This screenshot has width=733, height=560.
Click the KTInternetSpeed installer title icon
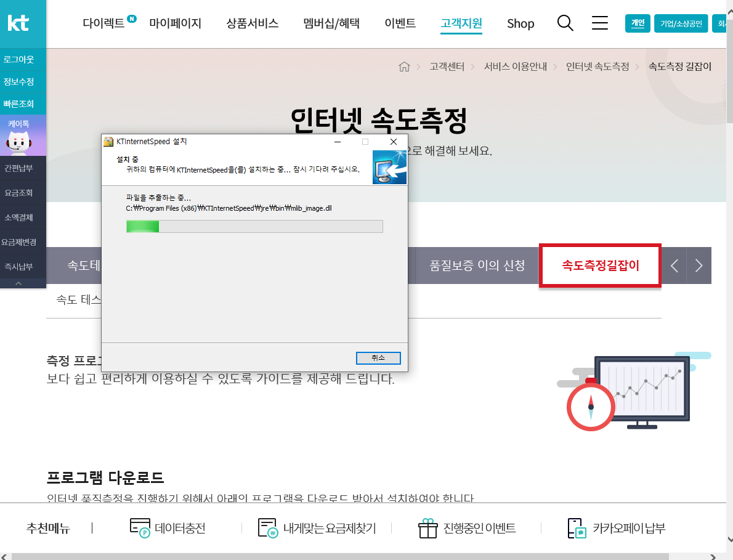point(108,142)
